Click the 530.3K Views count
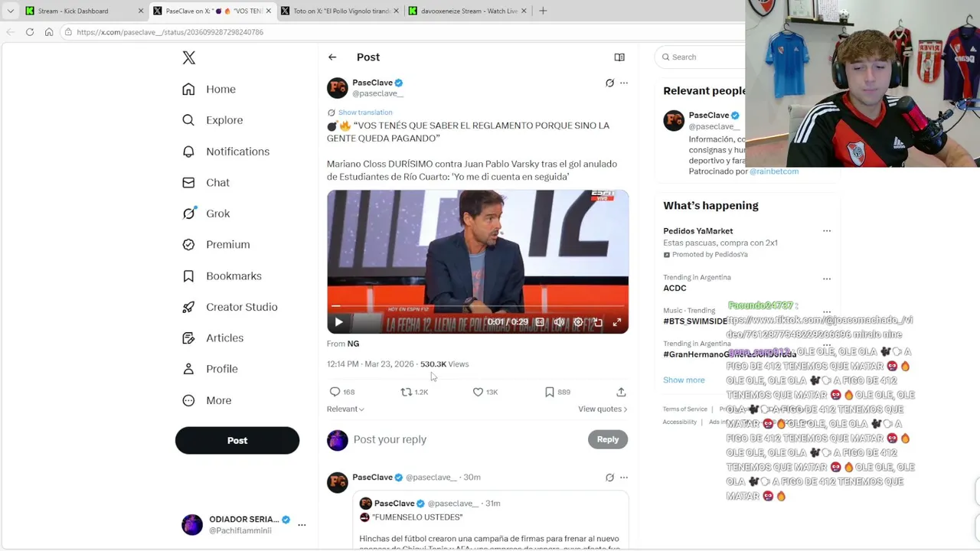980x551 pixels. tap(444, 364)
